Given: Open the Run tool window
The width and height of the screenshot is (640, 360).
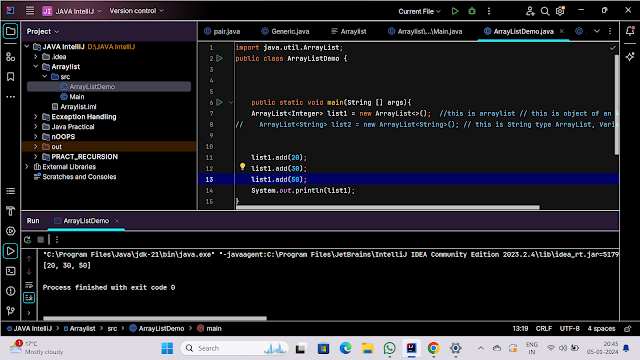Looking at the screenshot, I should 11,251.
